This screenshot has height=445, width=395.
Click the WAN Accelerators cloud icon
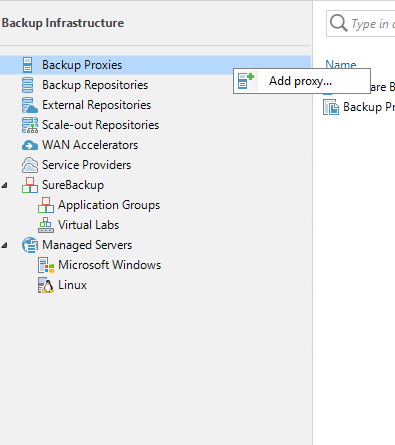pos(30,145)
